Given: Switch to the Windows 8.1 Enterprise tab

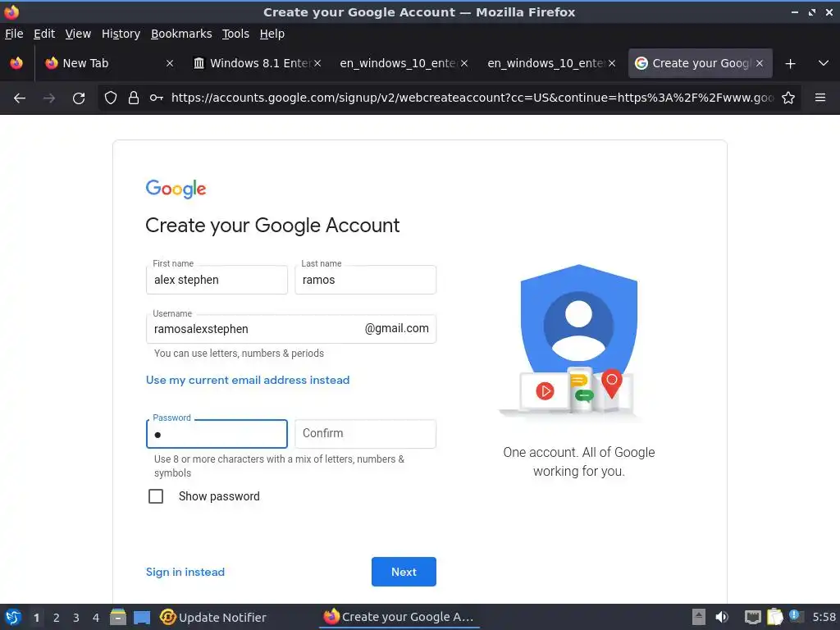Looking at the screenshot, I should point(257,63).
